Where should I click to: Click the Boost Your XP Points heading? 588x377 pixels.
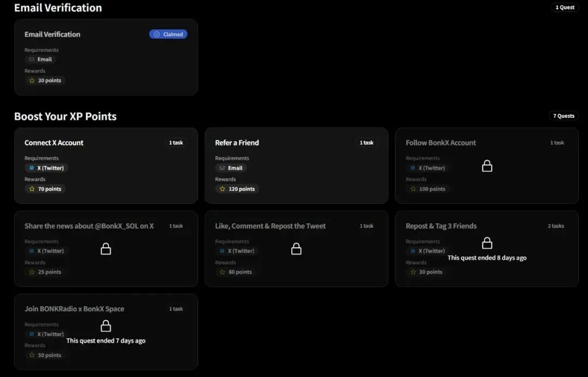[x=65, y=116]
